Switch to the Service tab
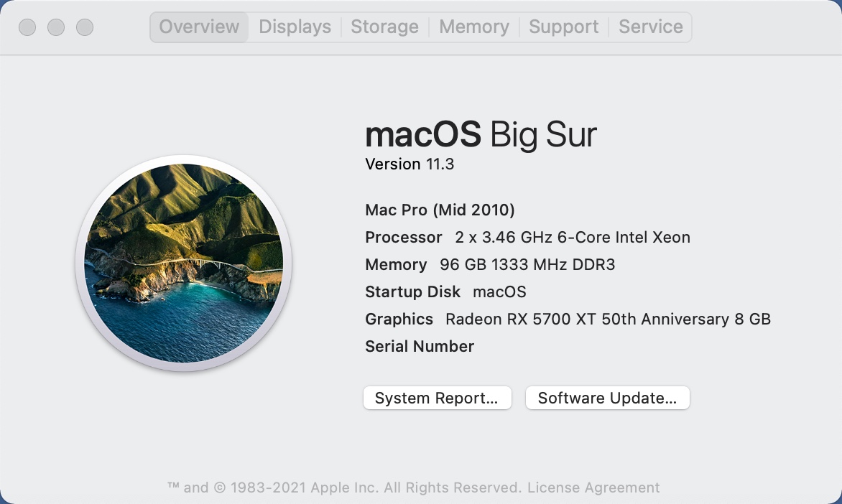The height and width of the screenshot is (504, 842). coord(650,27)
